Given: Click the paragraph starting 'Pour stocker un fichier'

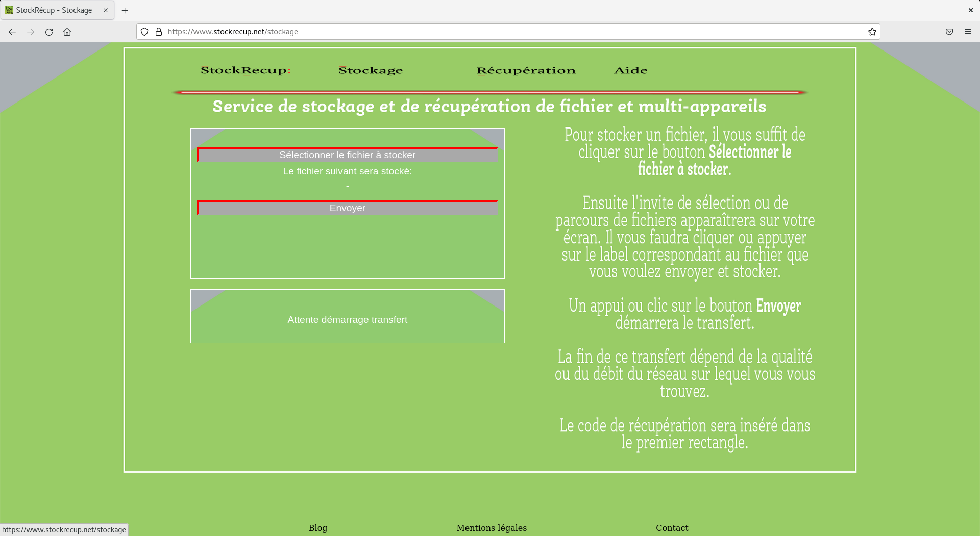Looking at the screenshot, I should 685,152.
